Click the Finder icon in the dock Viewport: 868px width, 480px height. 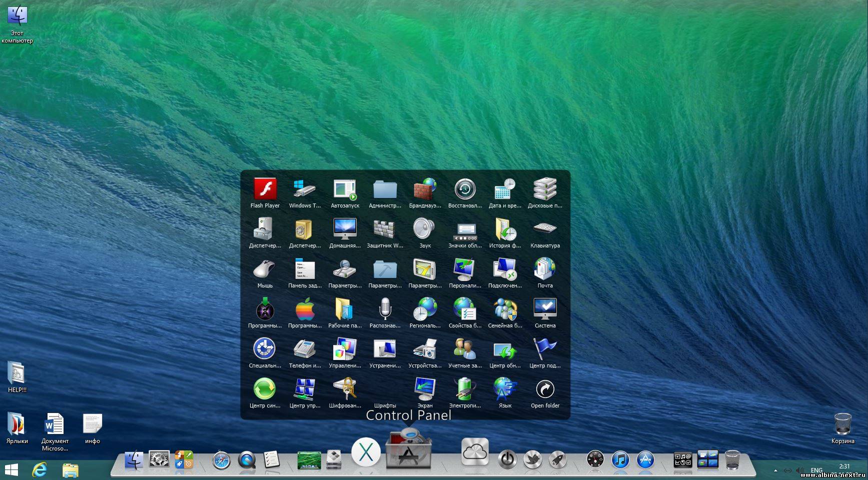[x=134, y=460]
